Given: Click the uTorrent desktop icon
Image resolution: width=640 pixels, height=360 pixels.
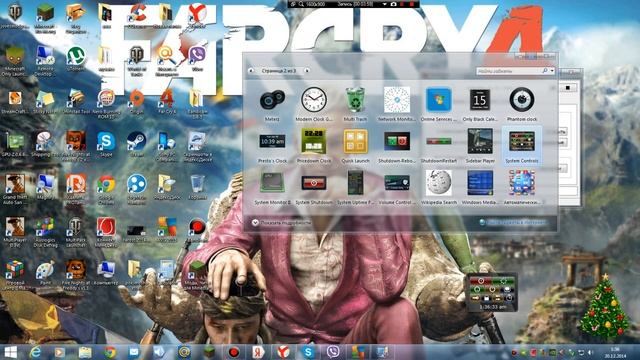Looking at the screenshot, I should click(76, 59).
